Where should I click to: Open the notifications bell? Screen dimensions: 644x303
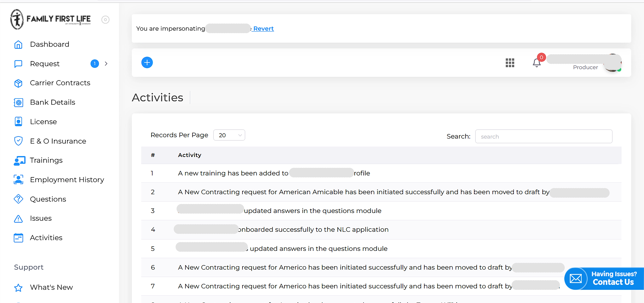tap(536, 63)
